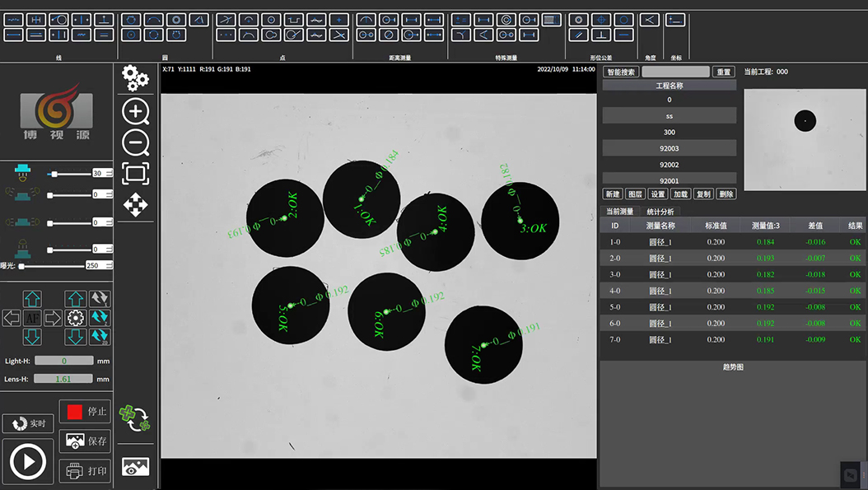Click the 新建 new project button

613,194
